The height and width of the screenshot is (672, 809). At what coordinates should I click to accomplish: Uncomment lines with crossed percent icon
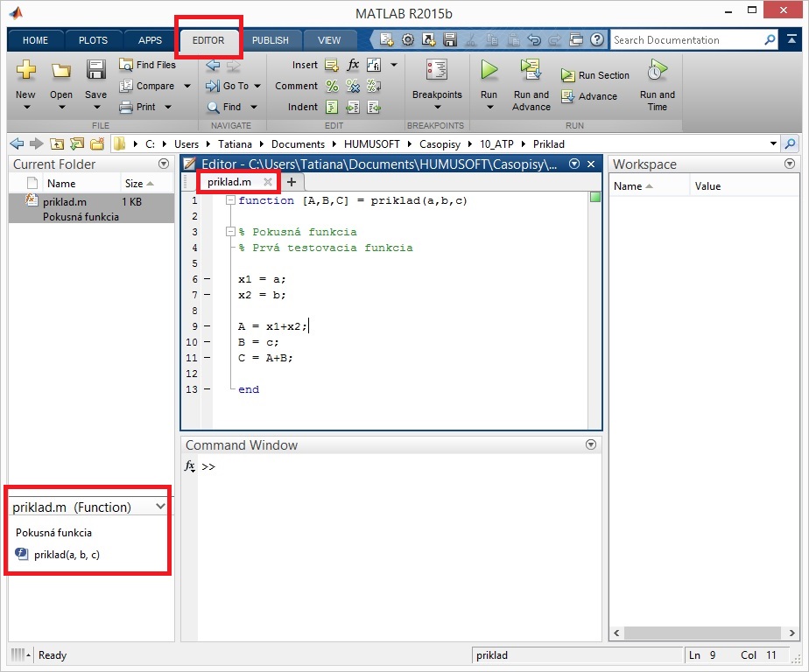pyautogui.click(x=353, y=86)
